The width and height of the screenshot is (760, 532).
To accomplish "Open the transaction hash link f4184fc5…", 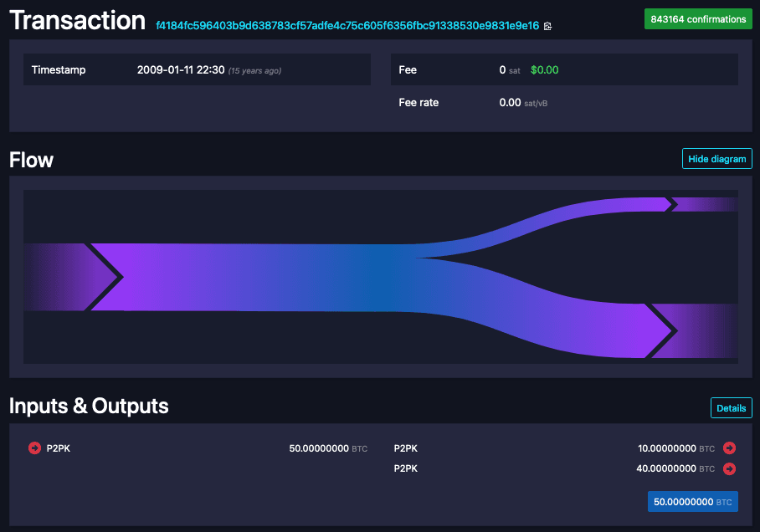I will pos(347,26).
